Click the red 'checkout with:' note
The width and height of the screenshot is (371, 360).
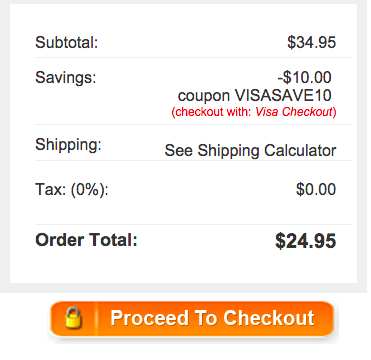pos(211,112)
